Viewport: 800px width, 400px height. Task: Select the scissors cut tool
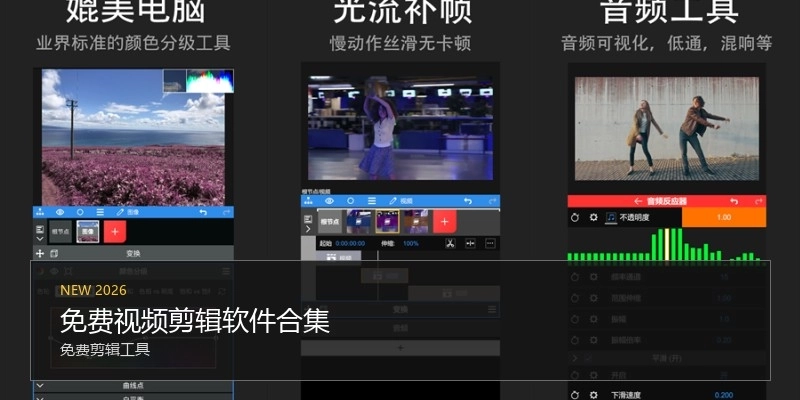click(450, 243)
